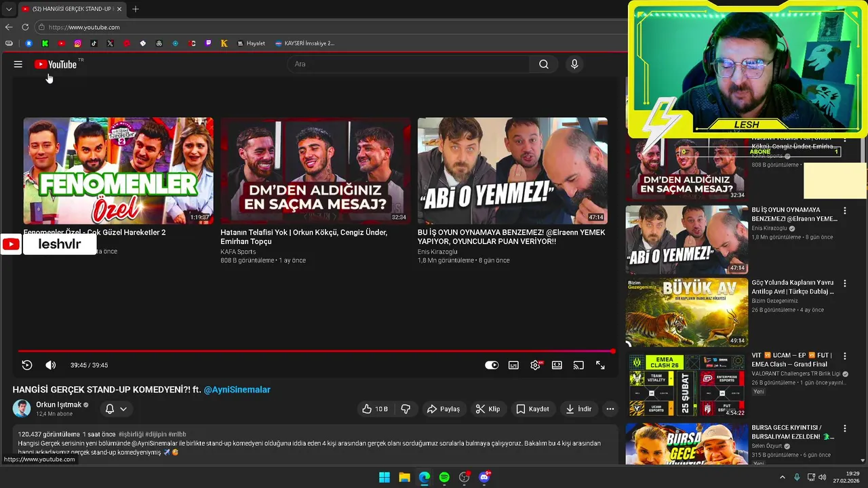Click the #mlbb hashtag
Image resolution: width=868 pixels, height=488 pixels.
(x=177, y=434)
